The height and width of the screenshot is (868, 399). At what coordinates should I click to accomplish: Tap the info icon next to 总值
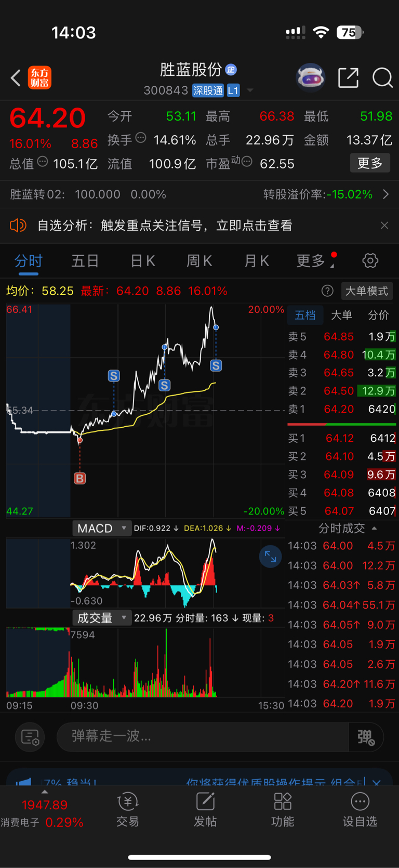pyautogui.click(x=43, y=162)
